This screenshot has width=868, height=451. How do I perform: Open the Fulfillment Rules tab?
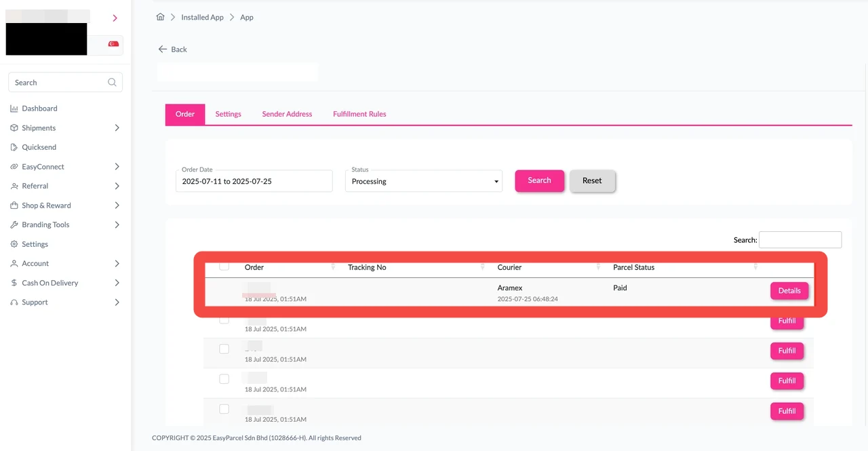pos(359,114)
